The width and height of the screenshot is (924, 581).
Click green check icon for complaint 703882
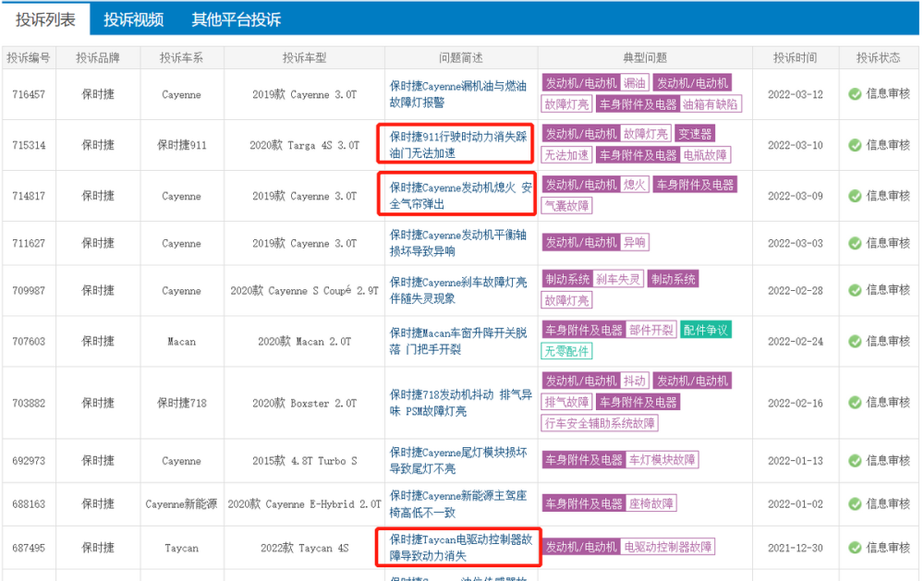tap(855, 403)
